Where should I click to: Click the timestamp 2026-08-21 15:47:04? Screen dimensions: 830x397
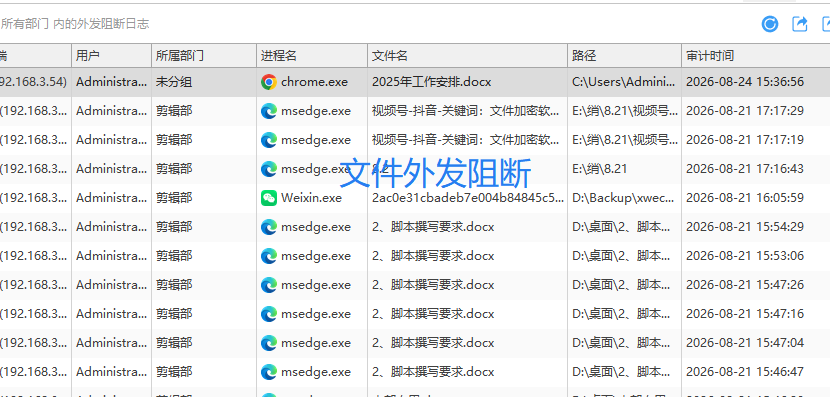[x=745, y=343]
